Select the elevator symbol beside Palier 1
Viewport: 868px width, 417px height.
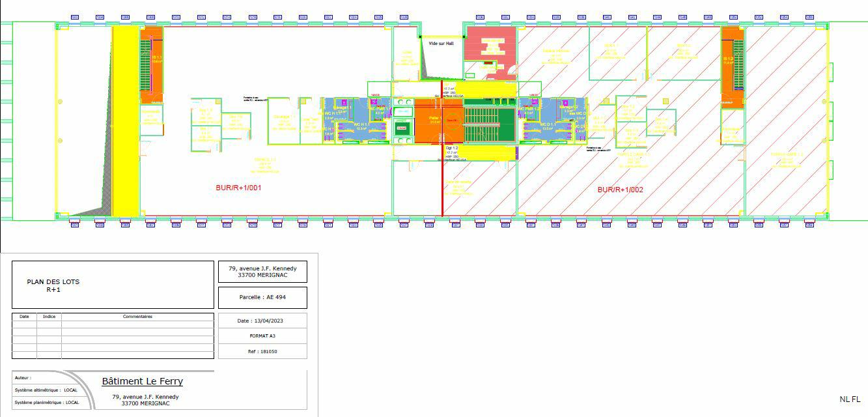tap(403, 128)
